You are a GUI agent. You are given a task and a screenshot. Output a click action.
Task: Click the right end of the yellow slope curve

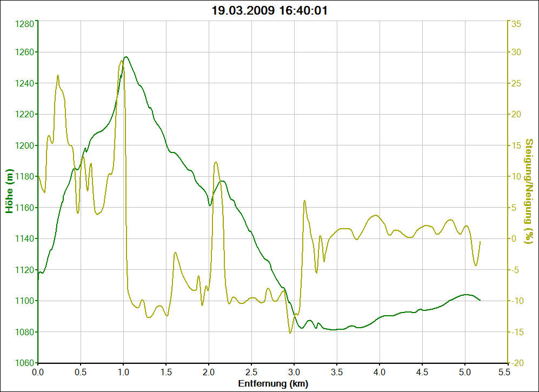tap(480, 242)
